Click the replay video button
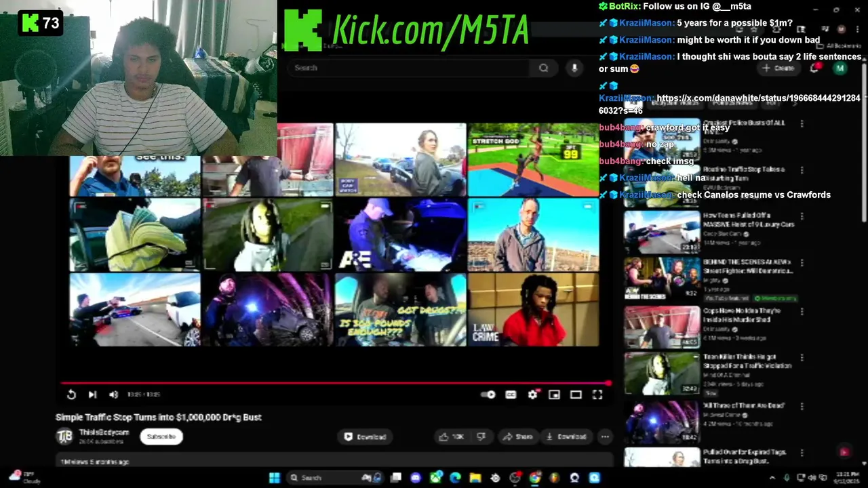The image size is (868, 488). click(71, 394)
